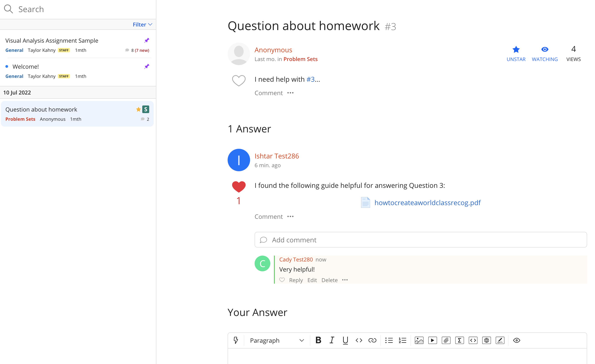Open Visual Analysis Assignment Sample thread
The width and height of the screenshot is (595, 364).
click(x=52, y=40)
